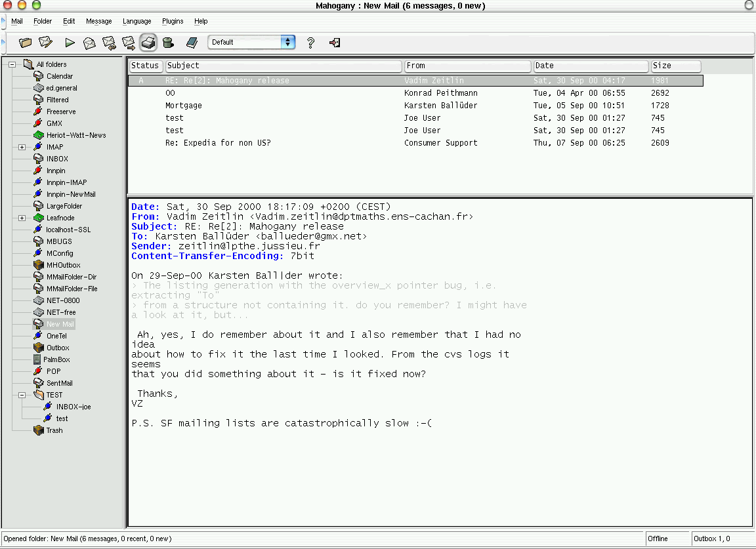
Task: Click the All folders root icon
Action: 28,64
